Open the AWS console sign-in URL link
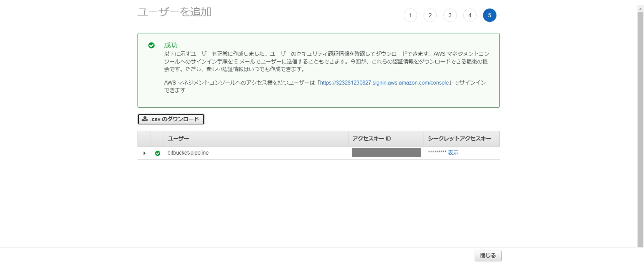This screenshot has height=263, width=644. [x=384, y=83]
